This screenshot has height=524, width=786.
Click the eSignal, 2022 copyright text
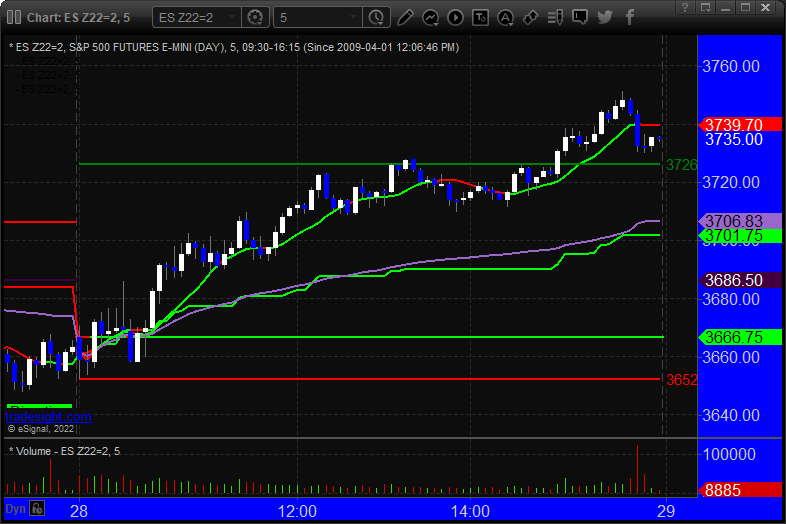tap(41, 429)
